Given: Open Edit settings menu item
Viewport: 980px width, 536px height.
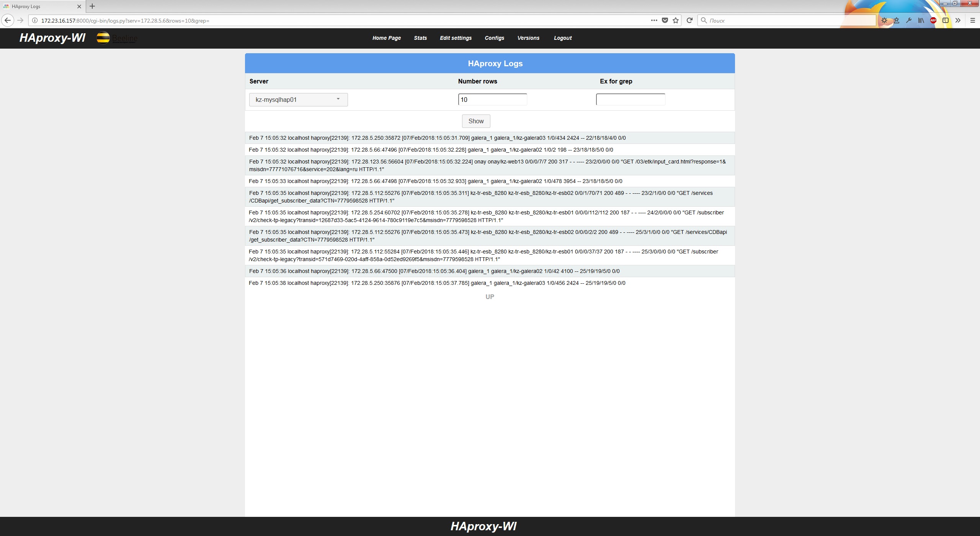Looking at the screenshot, I should click(456, 38).
